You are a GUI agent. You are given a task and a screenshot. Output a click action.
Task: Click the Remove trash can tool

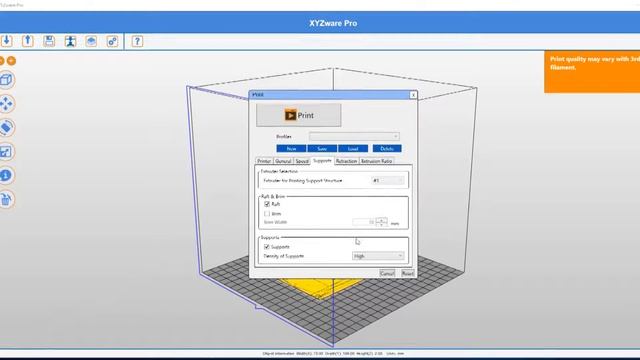click(7, 200)
